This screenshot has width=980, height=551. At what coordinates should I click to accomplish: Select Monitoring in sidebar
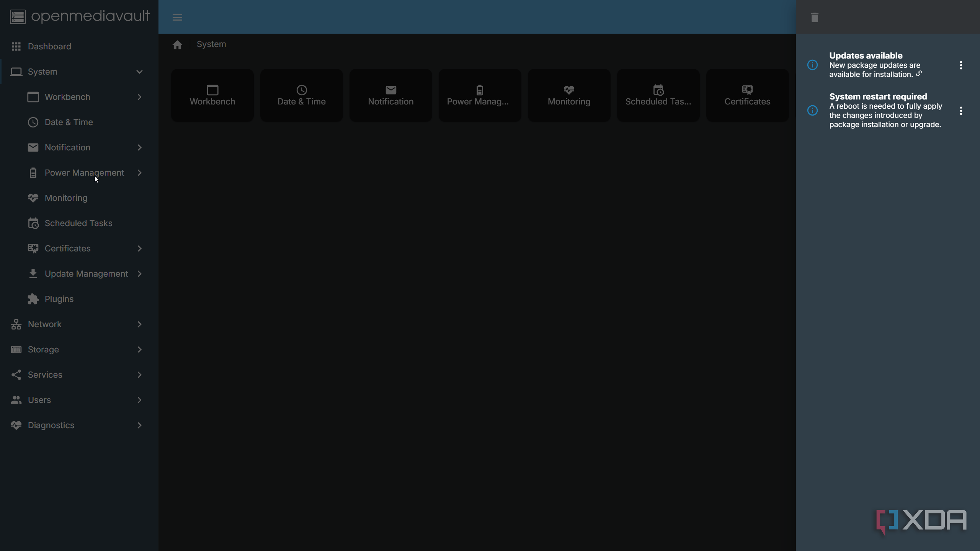coord(79,198)
